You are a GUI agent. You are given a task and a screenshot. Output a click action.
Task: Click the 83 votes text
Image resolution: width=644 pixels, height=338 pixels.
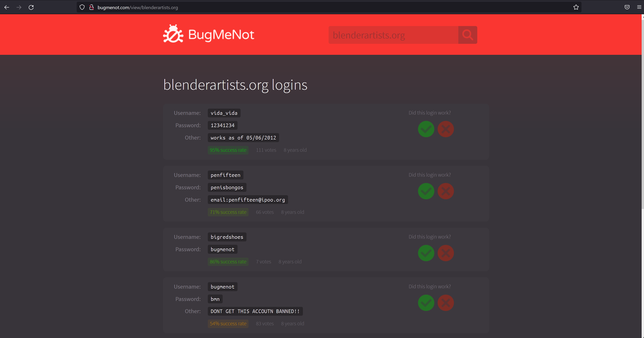265,324
